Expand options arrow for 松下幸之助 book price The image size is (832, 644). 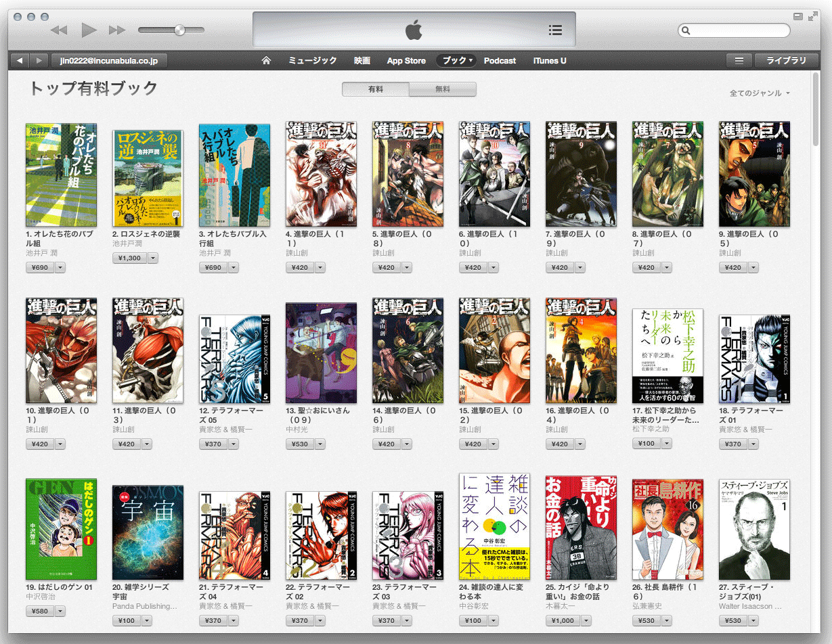666,443
